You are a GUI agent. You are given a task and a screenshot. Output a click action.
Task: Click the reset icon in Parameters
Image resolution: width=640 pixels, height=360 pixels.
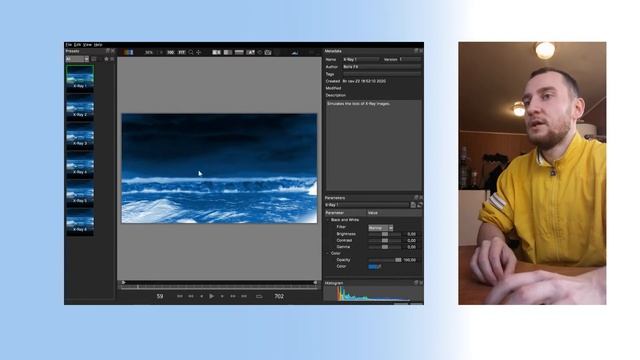pos(420,205)
